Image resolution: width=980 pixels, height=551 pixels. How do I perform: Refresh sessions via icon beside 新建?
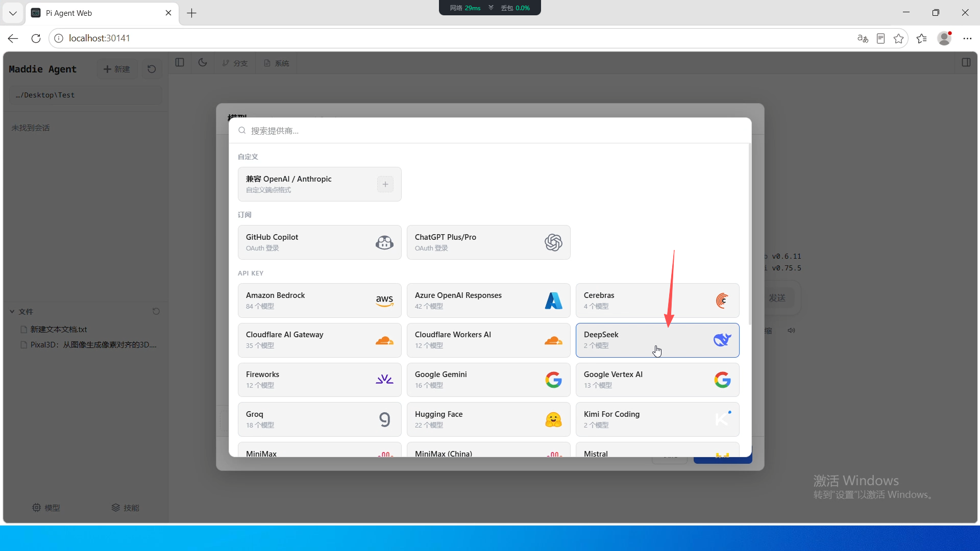(152, 69)
